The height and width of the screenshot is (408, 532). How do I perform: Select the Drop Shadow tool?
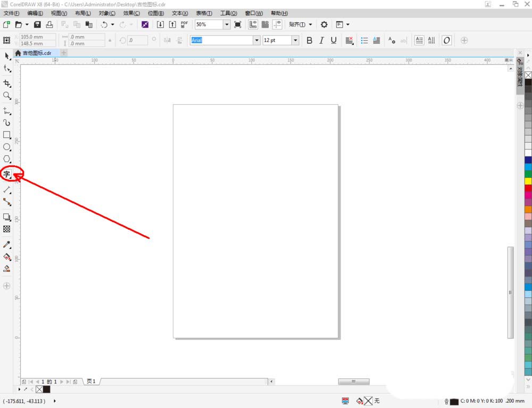(7, 217)
